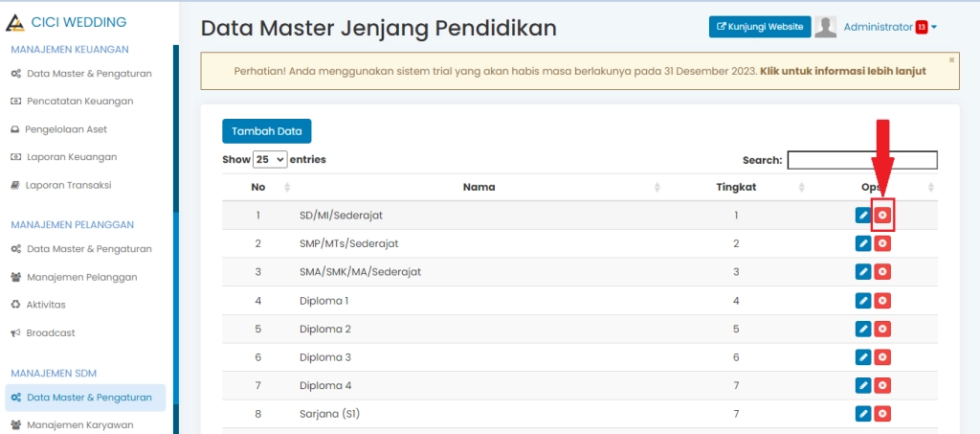Delete the Diploma 2 row

click(x=882, y=329)
